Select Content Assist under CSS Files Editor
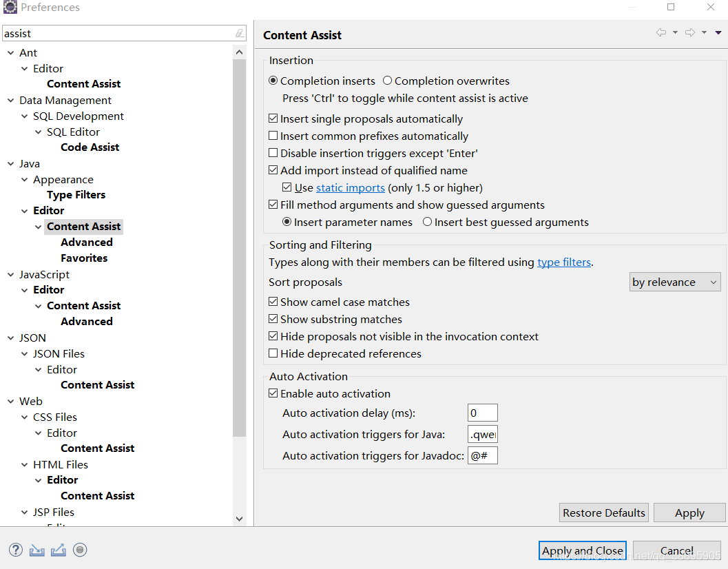Screen dimensions: 728x569 pyautogui.click(x=98, y=448)
